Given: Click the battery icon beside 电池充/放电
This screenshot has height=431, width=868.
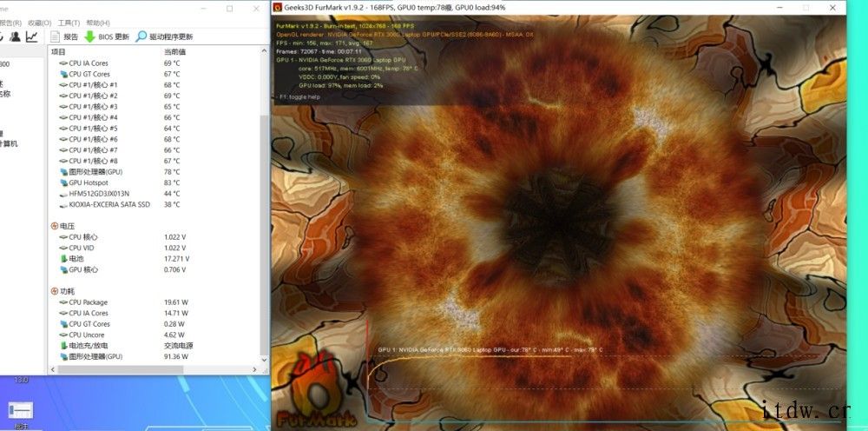Looking at the screenshot, I should tap(63, 346).
